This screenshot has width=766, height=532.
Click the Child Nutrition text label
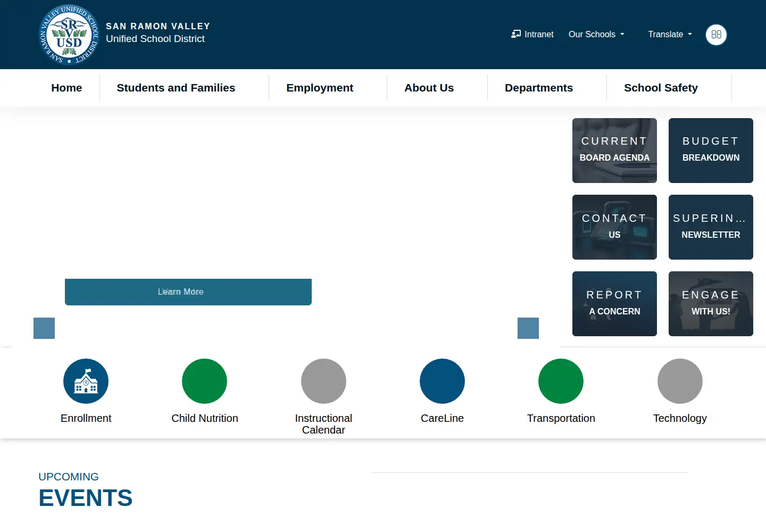205,418
